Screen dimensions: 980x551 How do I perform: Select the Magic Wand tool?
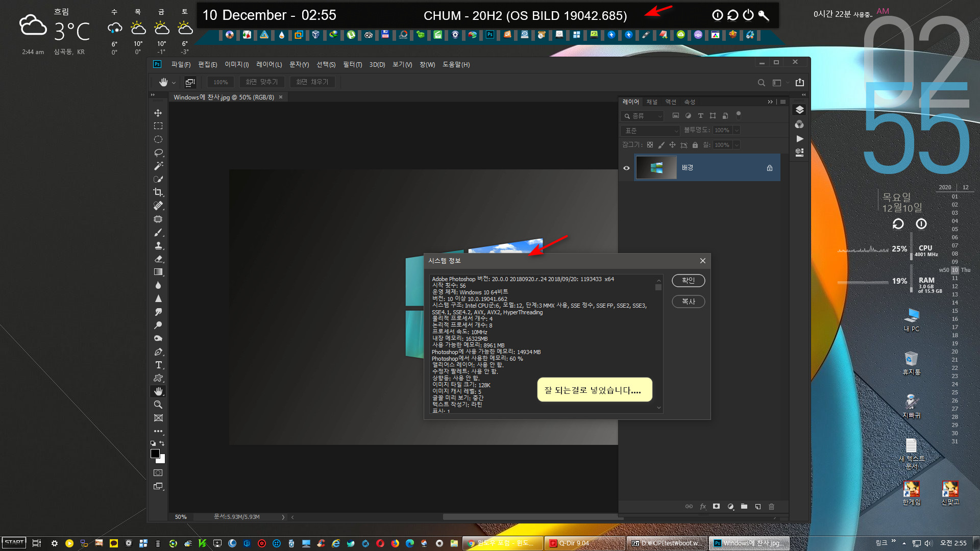tap(158, 166)
